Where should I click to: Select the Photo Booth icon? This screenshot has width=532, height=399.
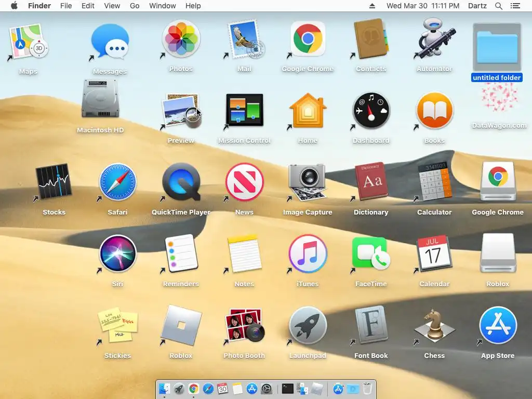click(244, 325)
